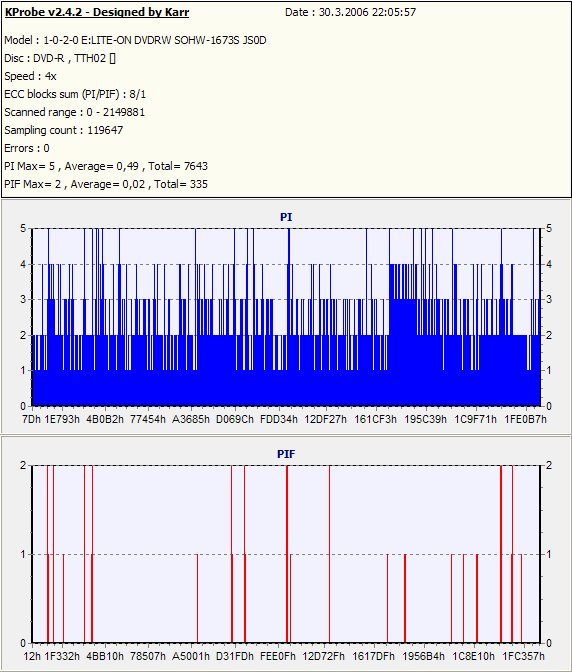The image size is (572, 672).
Task: Click the Scanned range value line
Action: 75,112
